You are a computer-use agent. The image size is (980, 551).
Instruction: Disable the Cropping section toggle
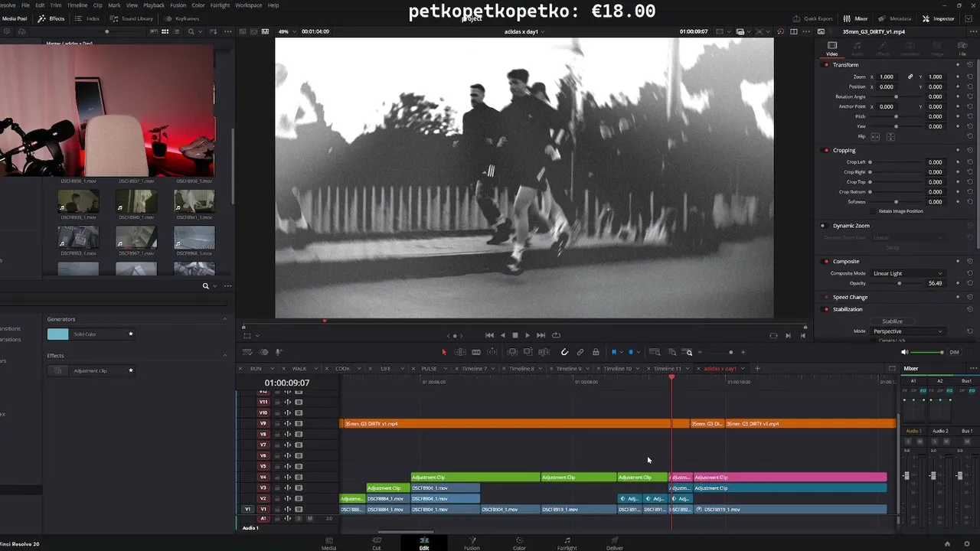(826, 151)
